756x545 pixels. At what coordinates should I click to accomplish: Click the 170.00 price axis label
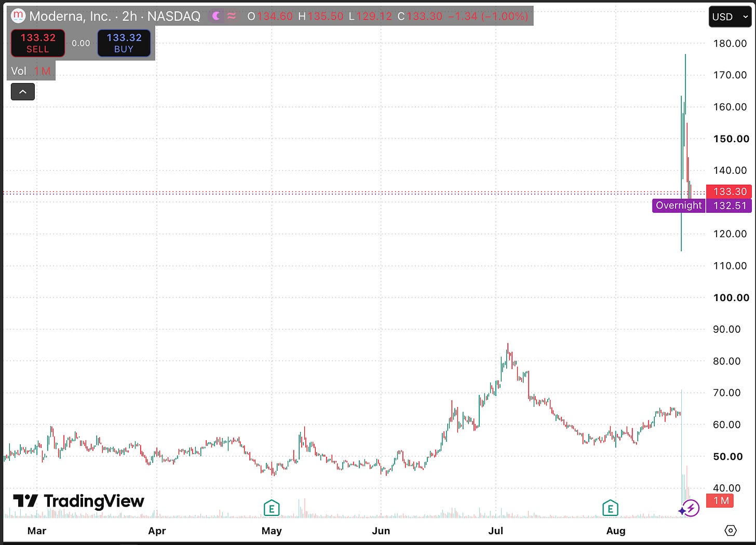point(730,75)
